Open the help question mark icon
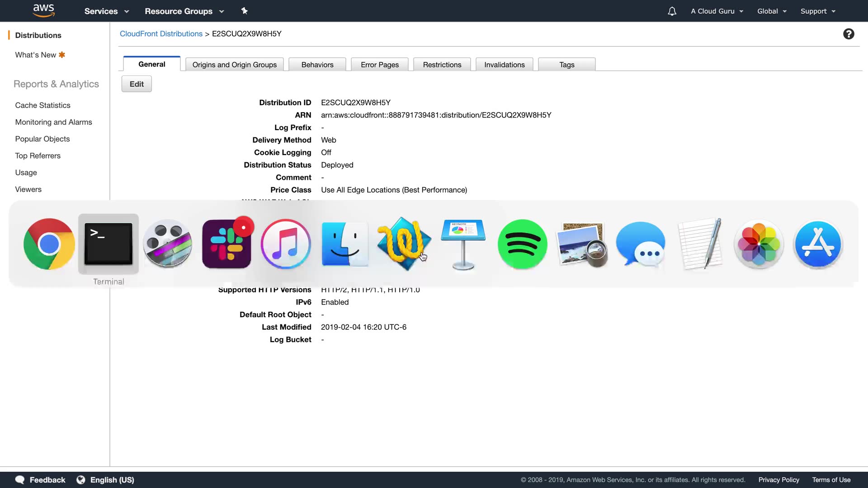 pyautogui.click(x=849, y=34)
